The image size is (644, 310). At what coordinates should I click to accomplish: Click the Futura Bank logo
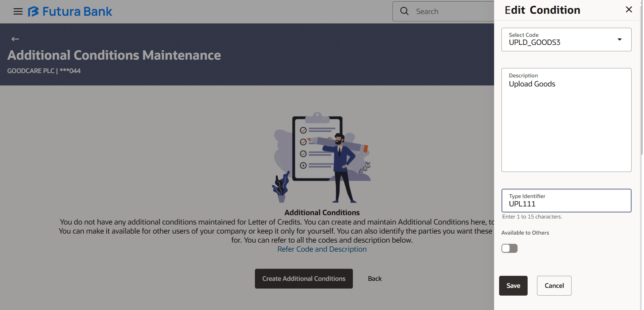(x=70, y=11)
